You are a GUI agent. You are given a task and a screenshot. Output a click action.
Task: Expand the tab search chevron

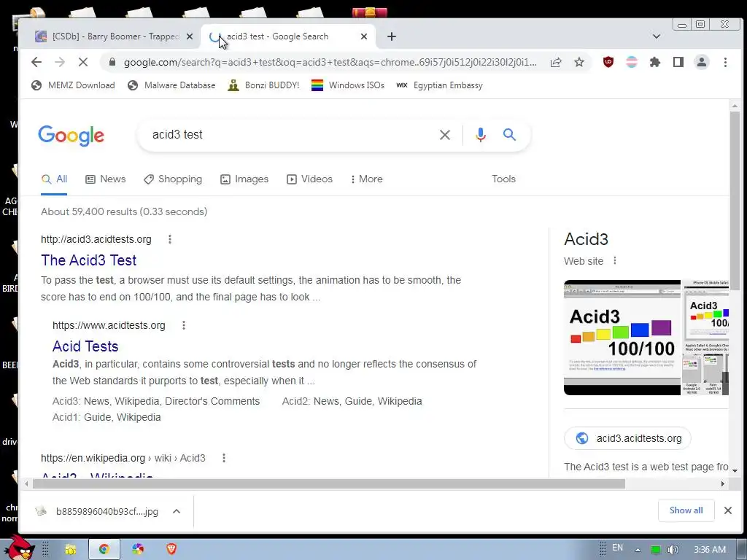coord(656,36)
